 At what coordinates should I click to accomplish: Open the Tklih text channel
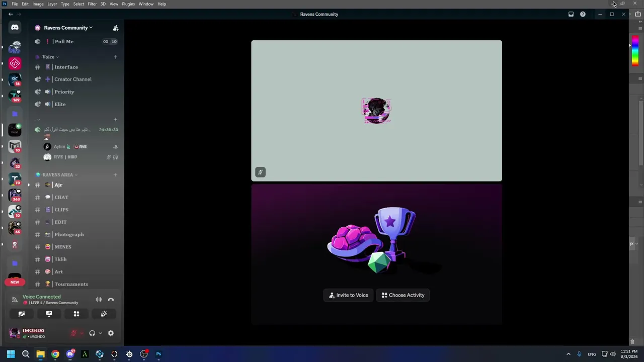tap(76, 259)
